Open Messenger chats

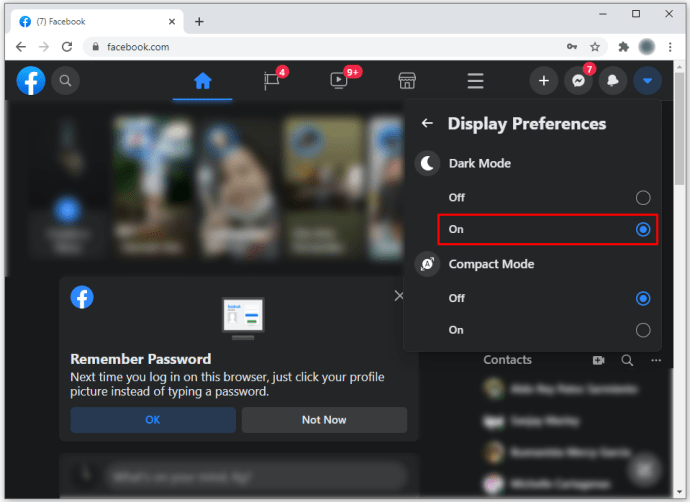[578, 81]
